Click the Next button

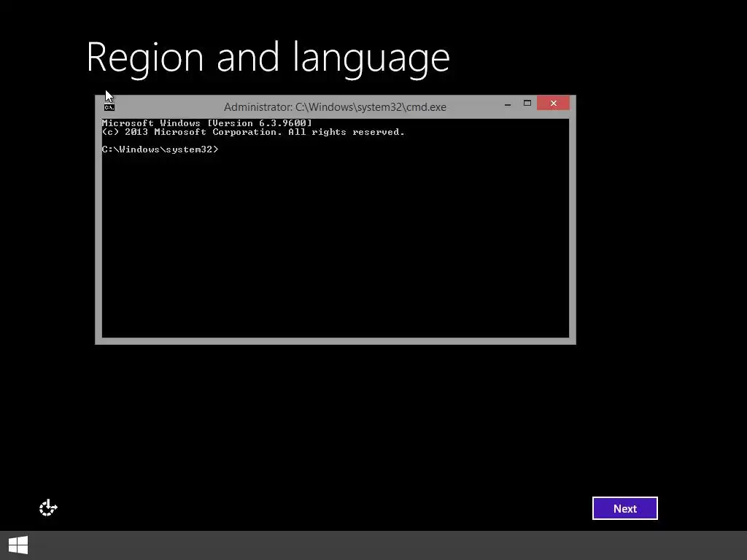pos(624,508)
